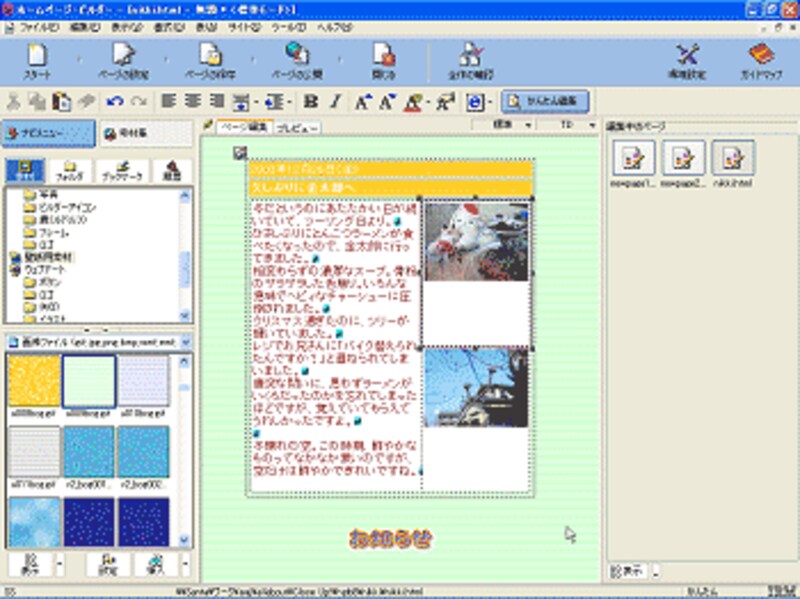800x599 pixels.
Task: Toggle Italic formatting
Action: pyautogui.click(x=335, y=102)
